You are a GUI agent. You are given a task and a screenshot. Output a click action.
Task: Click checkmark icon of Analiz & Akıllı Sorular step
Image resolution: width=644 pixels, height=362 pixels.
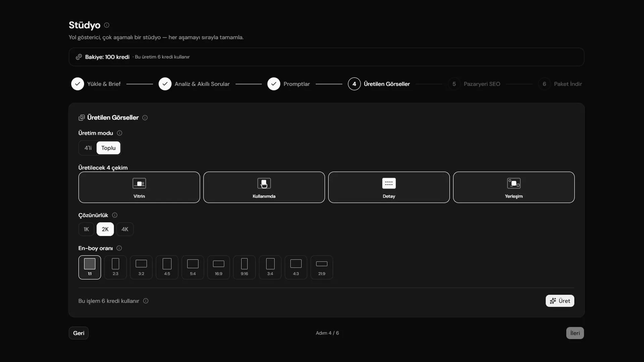pyautogui.click(x=165, y=84)
